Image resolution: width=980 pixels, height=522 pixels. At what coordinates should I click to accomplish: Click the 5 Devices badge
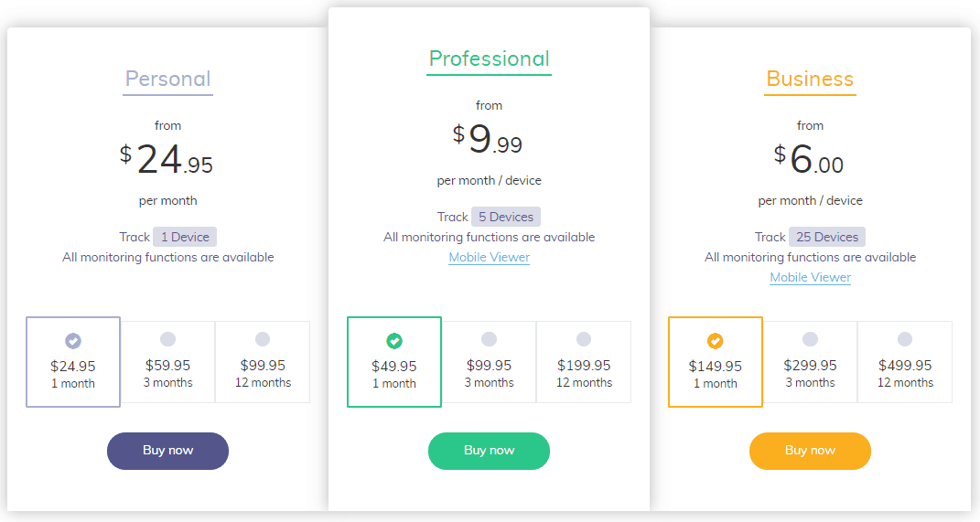click(x=506, y=218)
